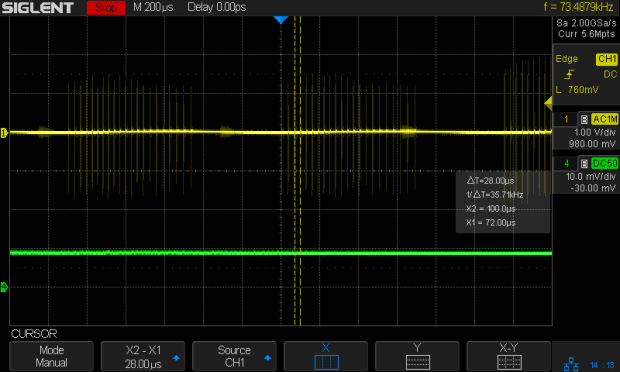
Task: Click the CURSOR menu title
Action: [x=34, y=334]
